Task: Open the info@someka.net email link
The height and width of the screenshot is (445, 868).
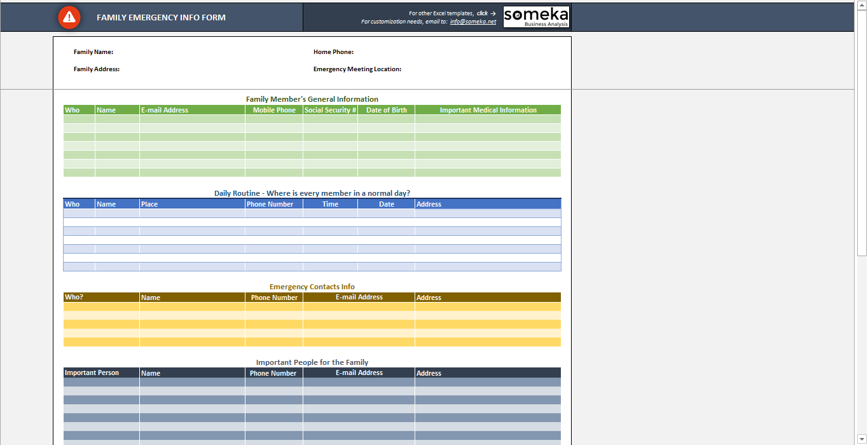Action: click(x=472, y=22)
